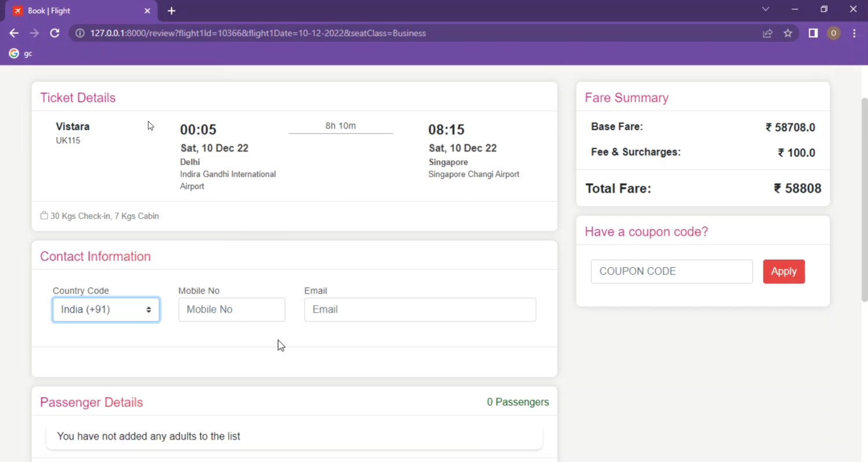
Task: Bookmark this page with the star icon
Action: (x=788, y=33)
